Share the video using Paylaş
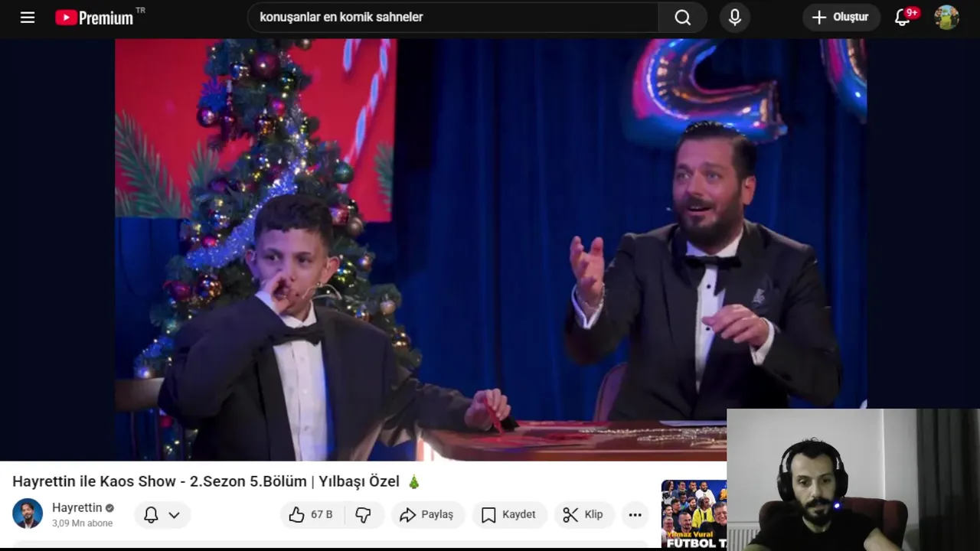This screenshot has width=980, height=551. click(427, 514)
